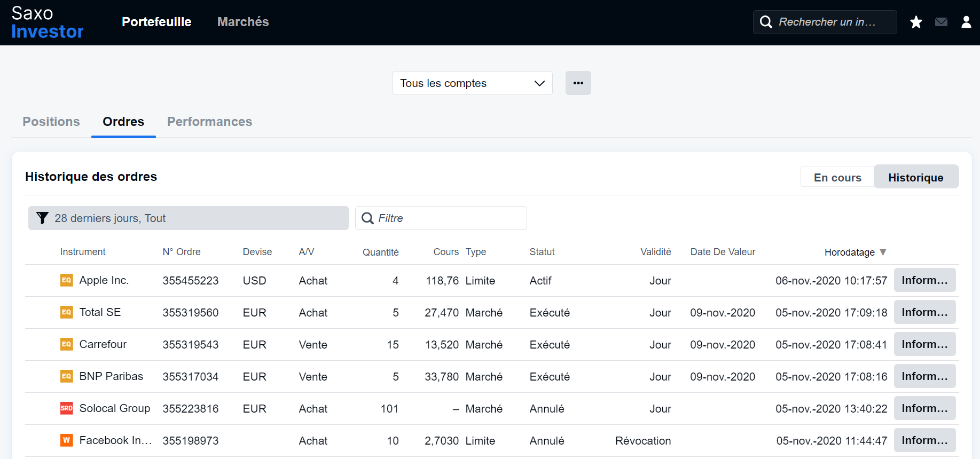Open the favorites star icon
Image resolution: width=980 pixels, height=459 pixels.
point(916,22)
